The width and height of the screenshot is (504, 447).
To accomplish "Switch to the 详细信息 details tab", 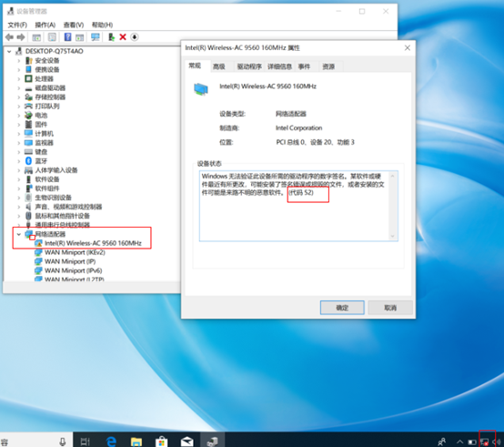I will coord(279,66).
